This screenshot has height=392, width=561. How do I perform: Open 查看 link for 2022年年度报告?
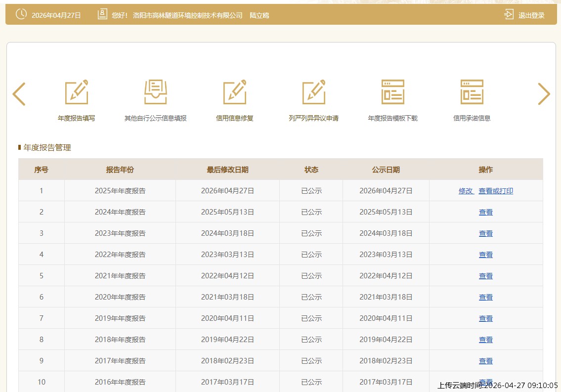pyautogui.click(x=486, y=255)
